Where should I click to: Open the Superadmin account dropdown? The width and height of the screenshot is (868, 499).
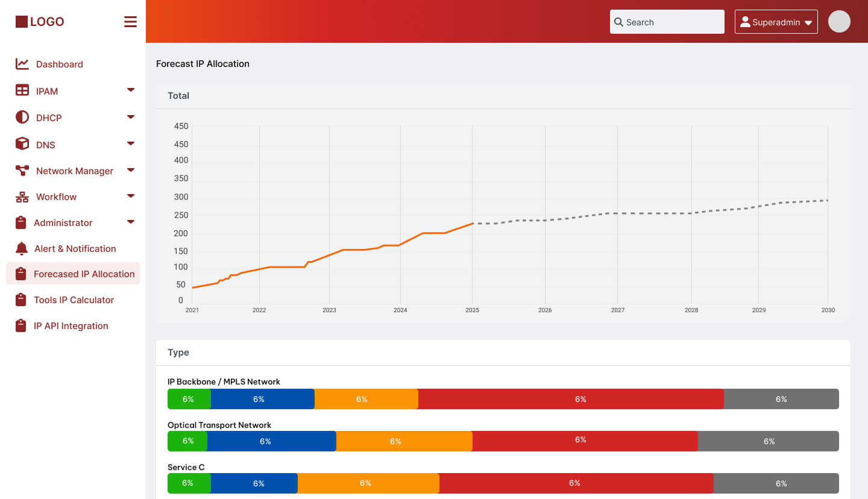click(776, 22)
